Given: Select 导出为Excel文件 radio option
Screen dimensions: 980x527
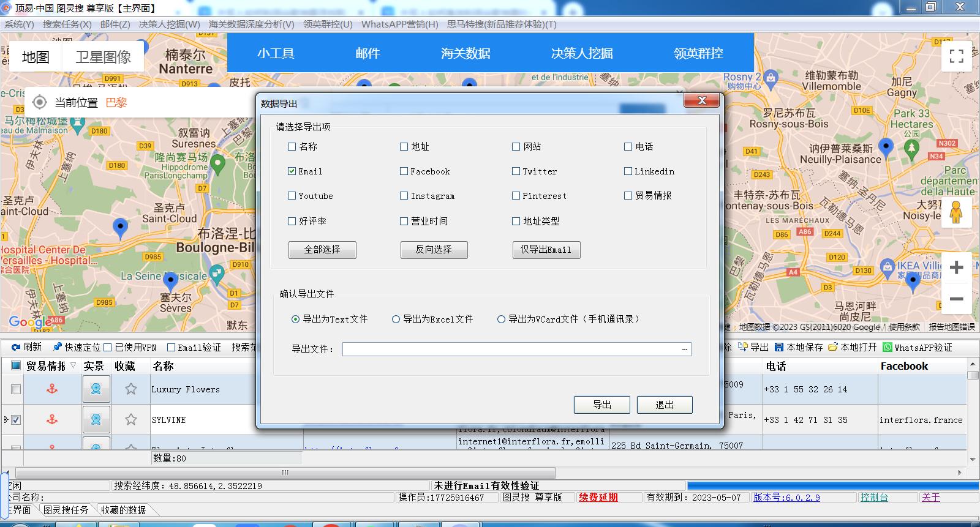Looking at the screenshot, I should tap(396, 320).
